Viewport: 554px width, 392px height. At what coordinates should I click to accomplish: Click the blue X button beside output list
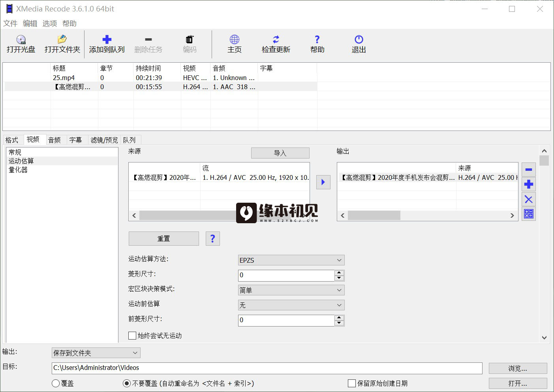pos(529,199)
